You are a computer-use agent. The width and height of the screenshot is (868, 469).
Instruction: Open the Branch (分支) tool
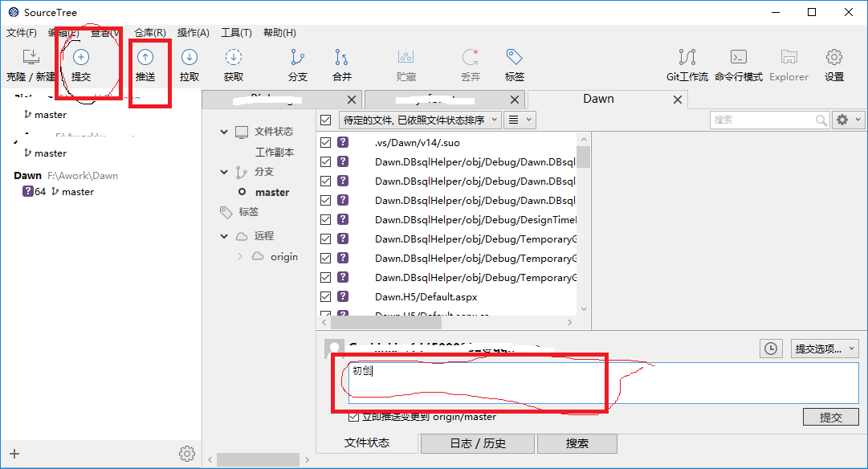[297, 57]
